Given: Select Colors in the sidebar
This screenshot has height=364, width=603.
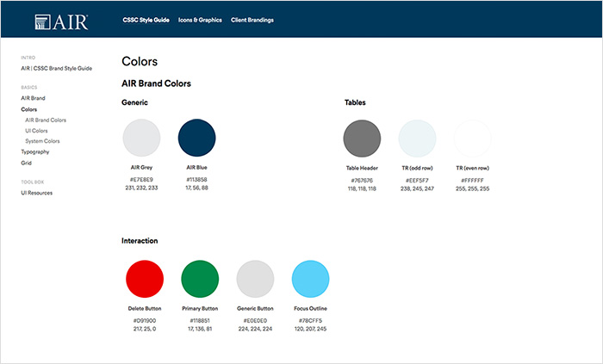Looking at the screenshot, I should click(28, 109).
